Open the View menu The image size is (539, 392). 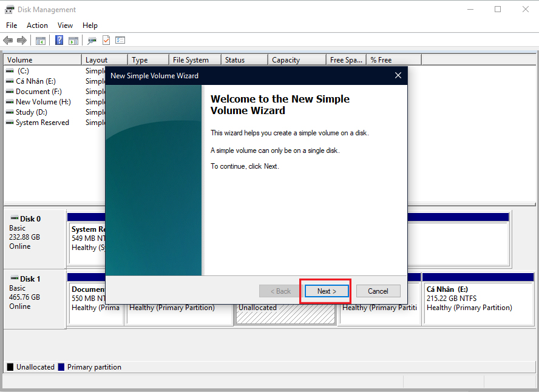tap(65, 25)
